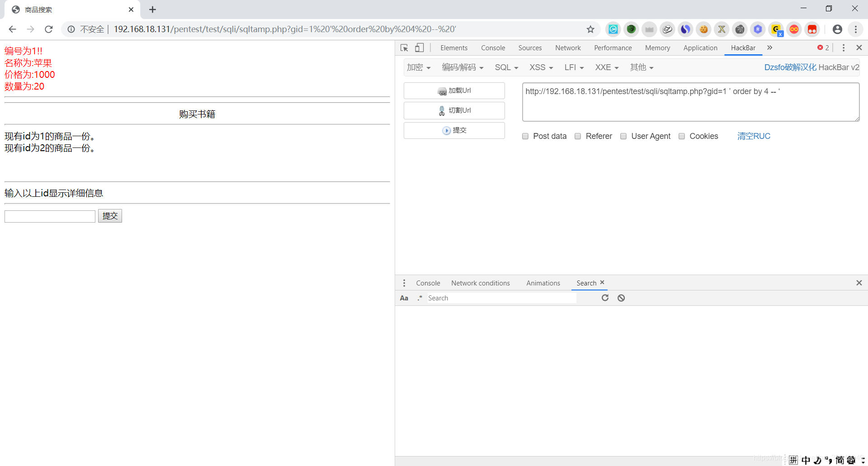This screenshot has width=868, height=466.
Task: Click the X-shaped extension icon
Action: tap(722, 29)
